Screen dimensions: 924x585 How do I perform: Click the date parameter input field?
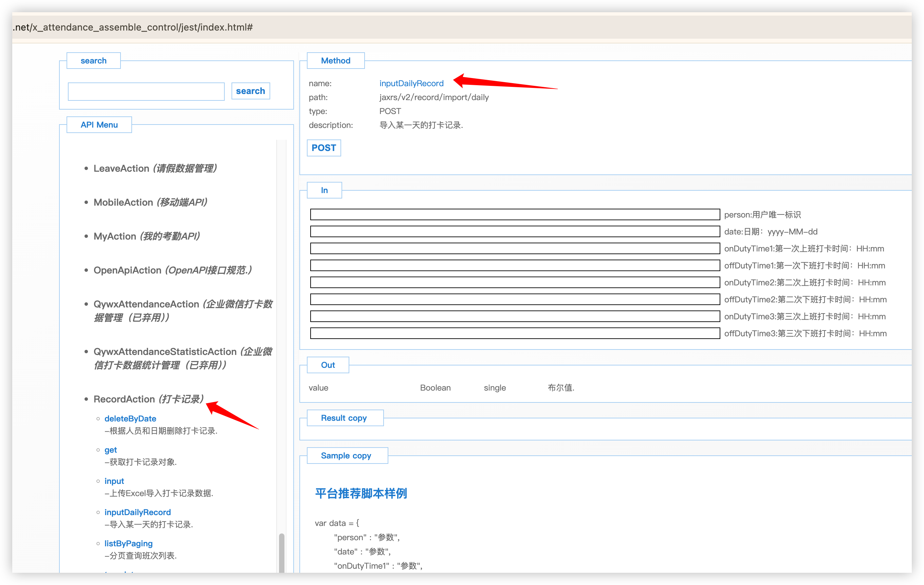coord(515,231)
